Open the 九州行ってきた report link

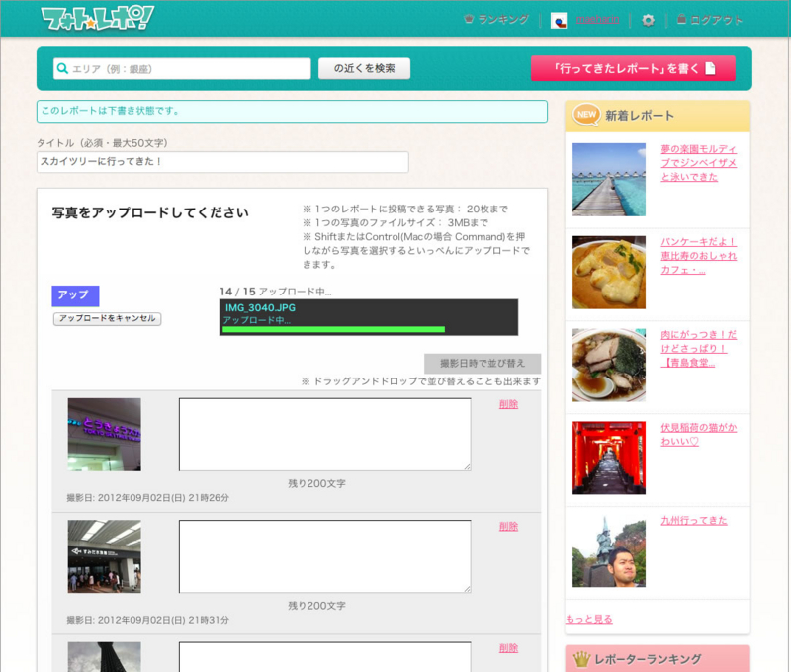[x=694, y=520]
